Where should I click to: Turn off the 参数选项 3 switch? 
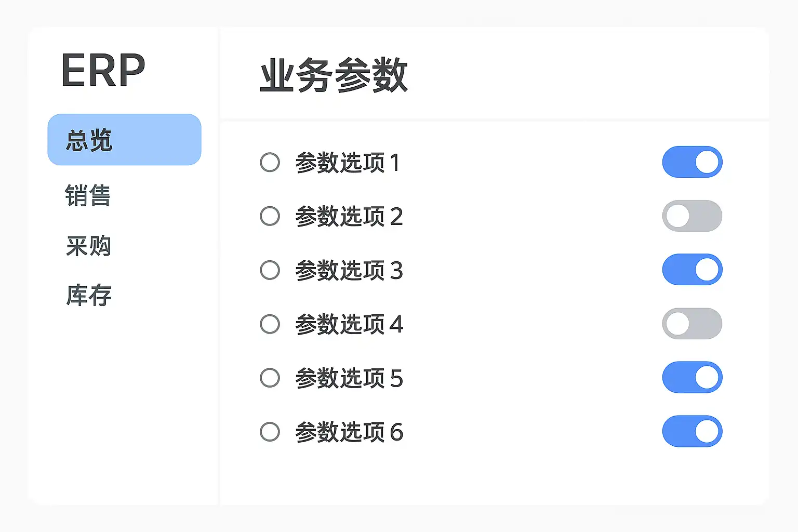coord(692,270)
